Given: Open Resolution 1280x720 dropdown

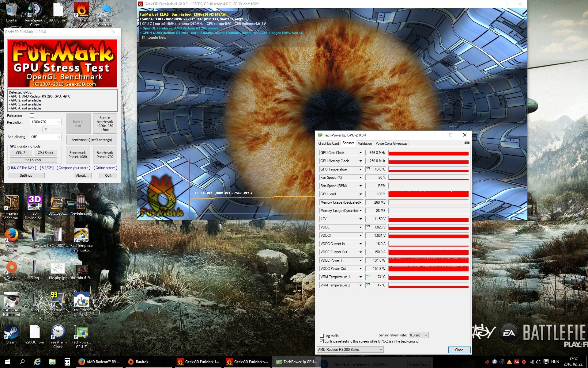Looking at the screenshot, I should 46,122.
